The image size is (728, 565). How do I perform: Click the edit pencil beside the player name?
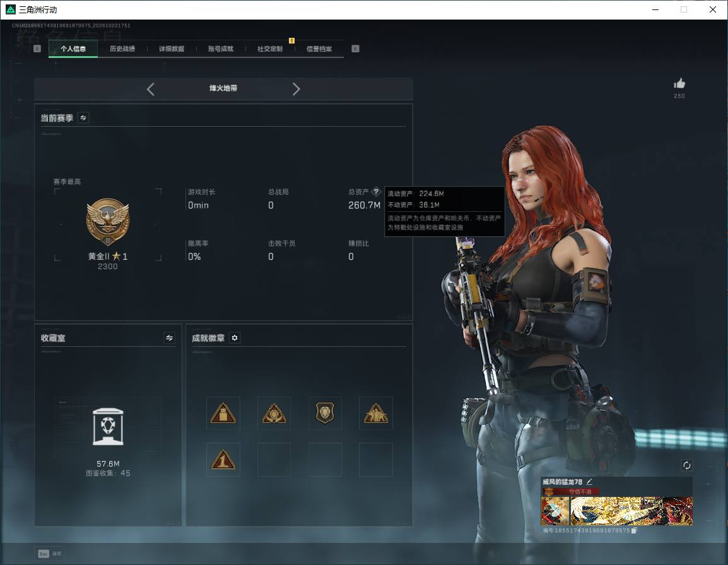coord(589,482)
